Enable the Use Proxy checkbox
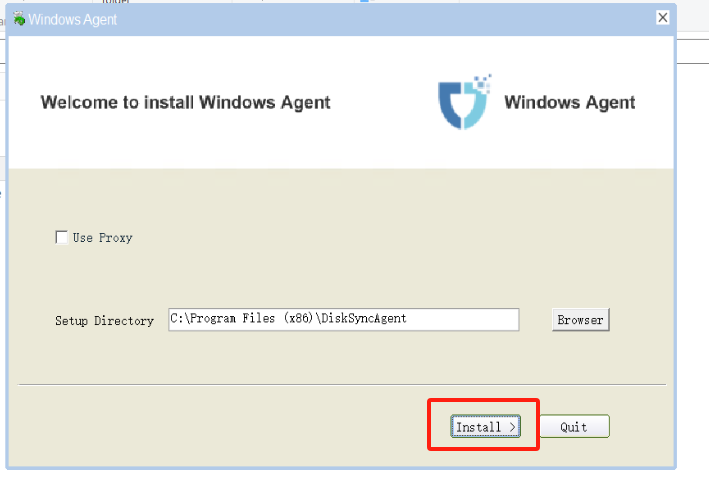Image resolution: width=709 pixels, height=477 pixels. 62,238
